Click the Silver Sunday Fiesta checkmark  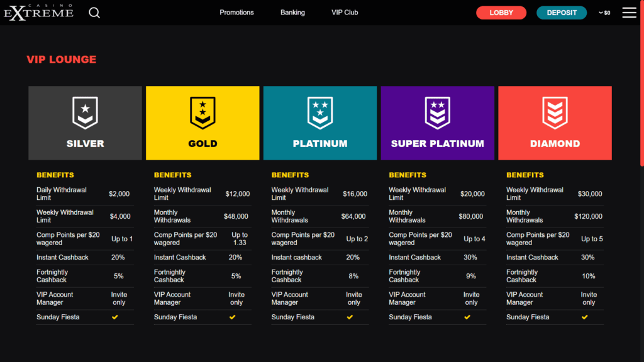click(x=114, y=317)
